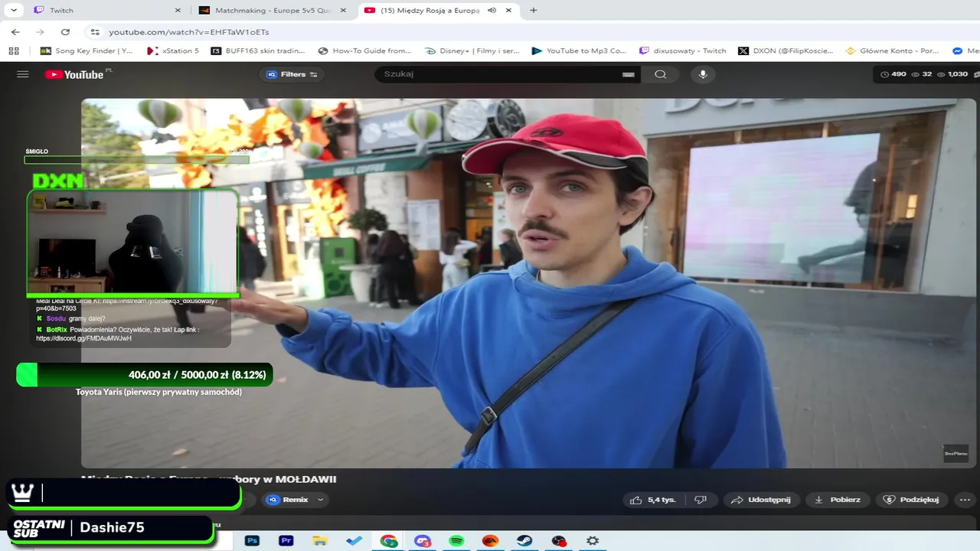Go forward with the browser forward arrow
This screenshot has width=980, height=551.
(x=40, y=32)
